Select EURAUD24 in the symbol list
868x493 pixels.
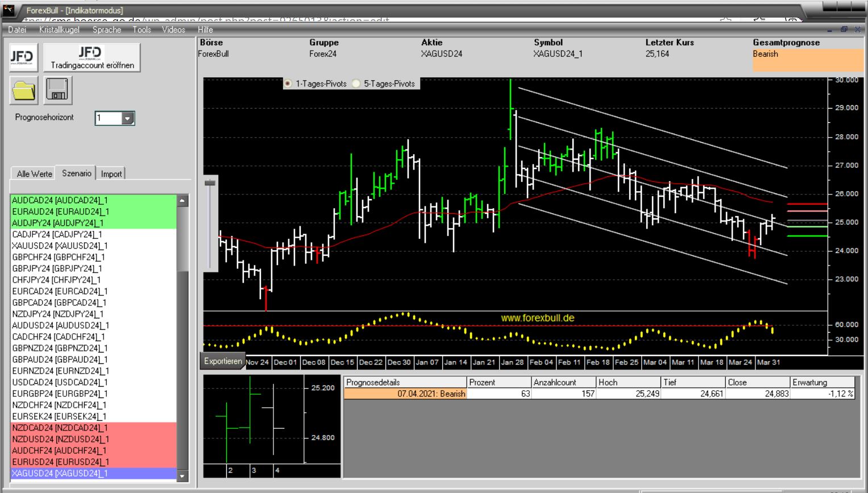pos(94,212)
